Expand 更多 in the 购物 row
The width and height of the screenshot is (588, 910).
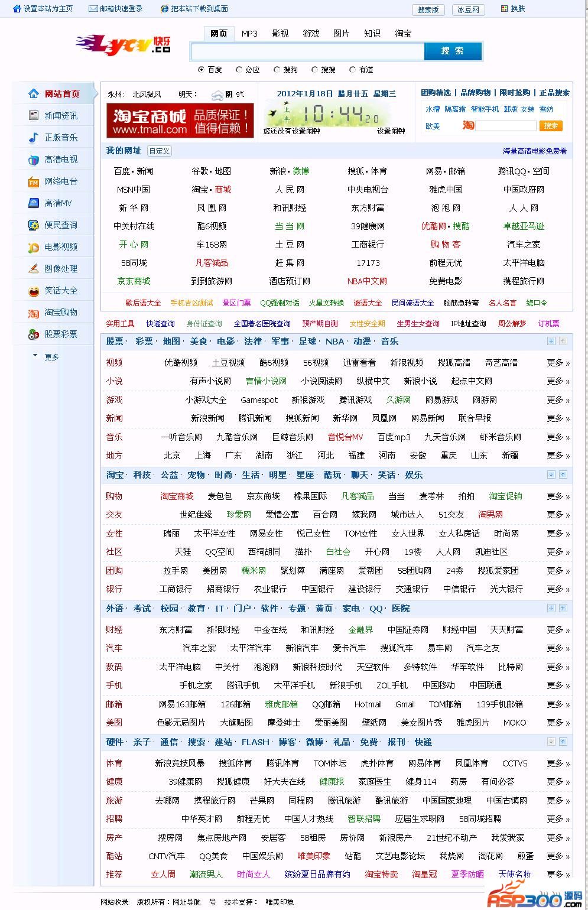558,496
